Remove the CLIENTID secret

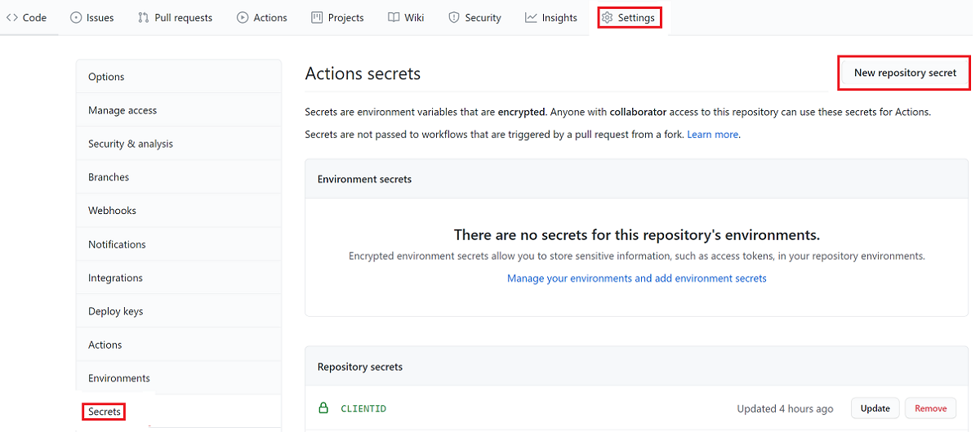click(x=930, y=408)
